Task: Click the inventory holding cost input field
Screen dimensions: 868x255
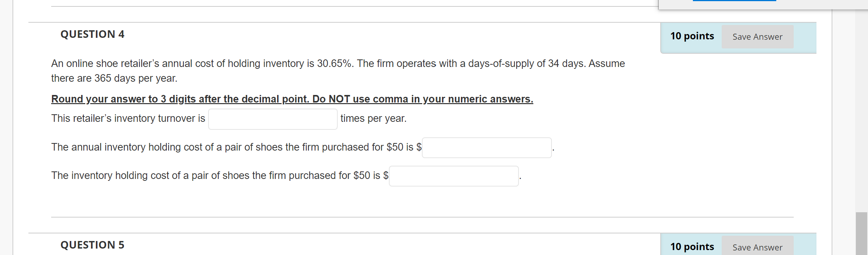Action: (453, 176)
